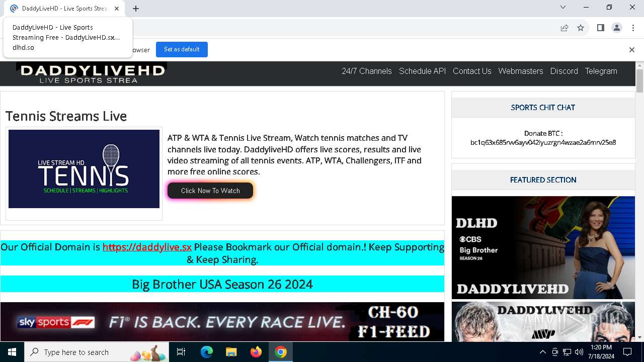
Task: Open the Chrome profile avatar
Action: tap(617, 28)
